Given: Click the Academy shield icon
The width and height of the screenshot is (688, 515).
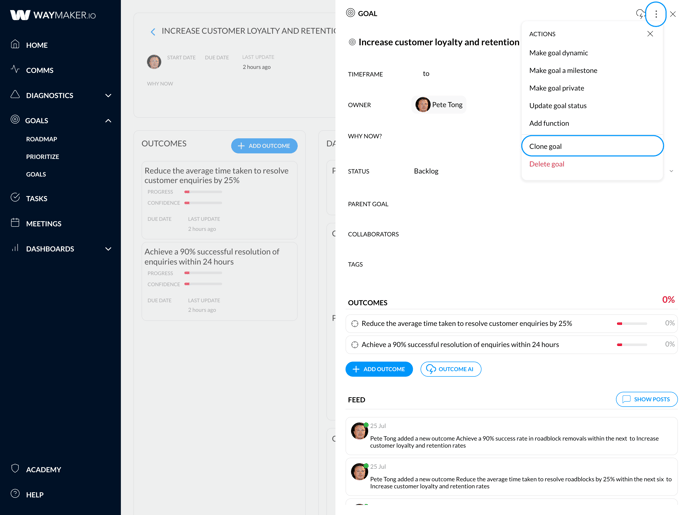Looking at the screenshot, I should coord(15,469).
